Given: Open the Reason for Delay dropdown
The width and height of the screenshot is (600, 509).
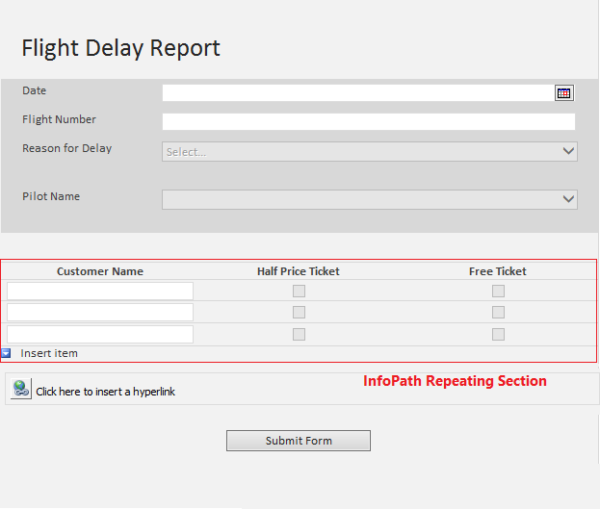Looking at the screenshot, I should [369, 152].
